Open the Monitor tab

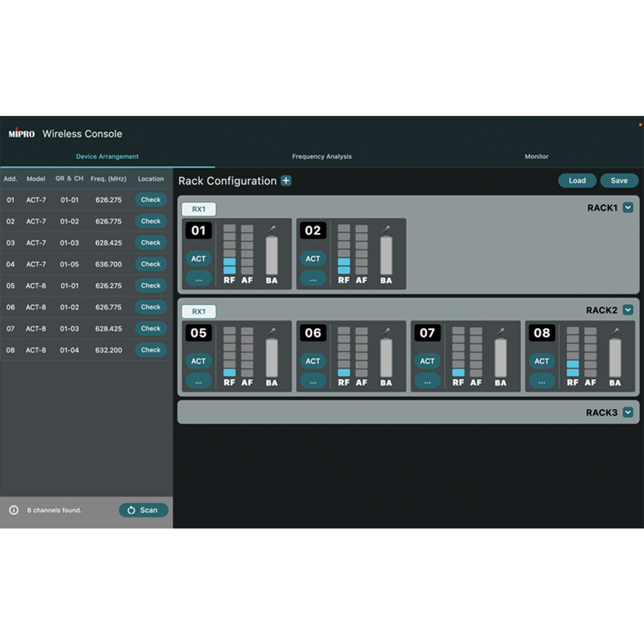pos(536,157)
